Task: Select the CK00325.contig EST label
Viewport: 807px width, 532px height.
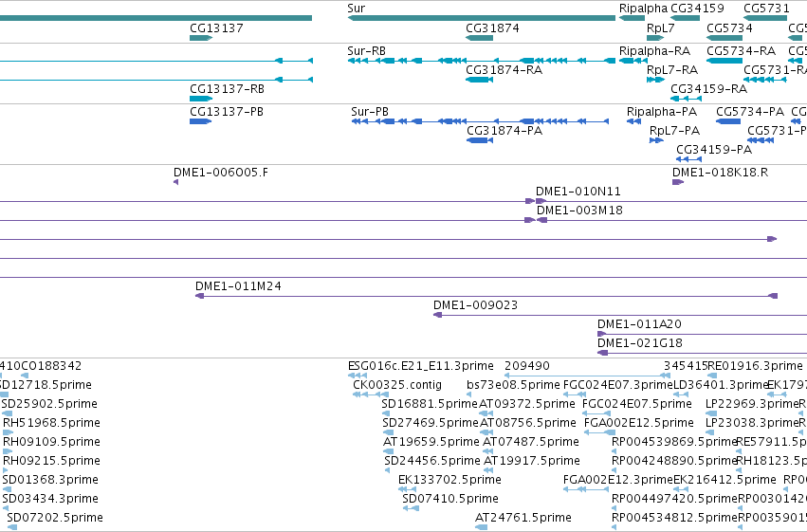Action: [x=396, y=384]
